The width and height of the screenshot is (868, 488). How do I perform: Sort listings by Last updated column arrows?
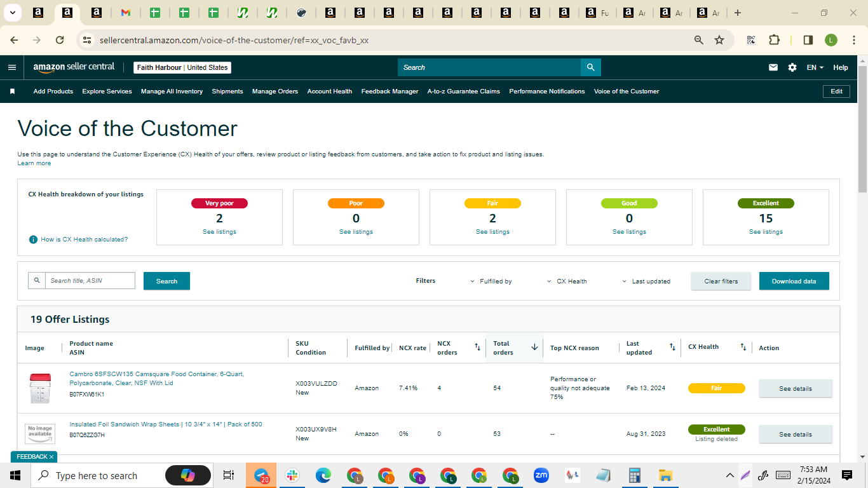point(672,347)
